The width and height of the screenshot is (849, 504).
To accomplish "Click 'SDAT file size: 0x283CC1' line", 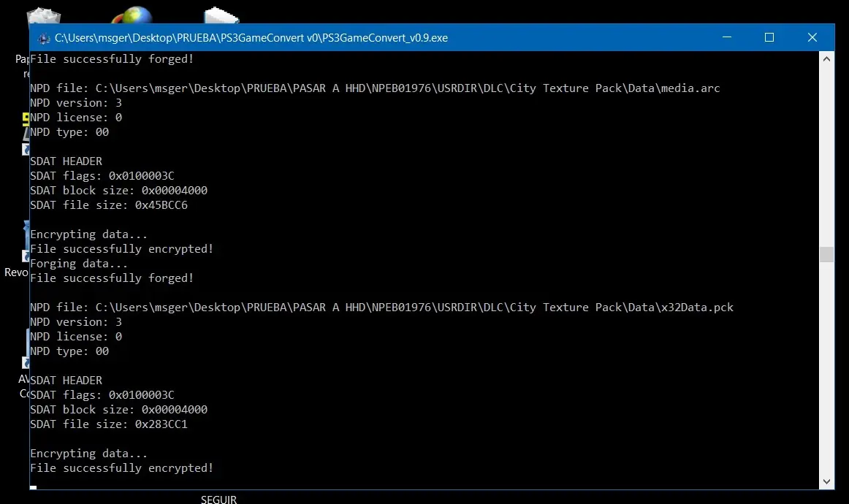I will pos(109,424).
